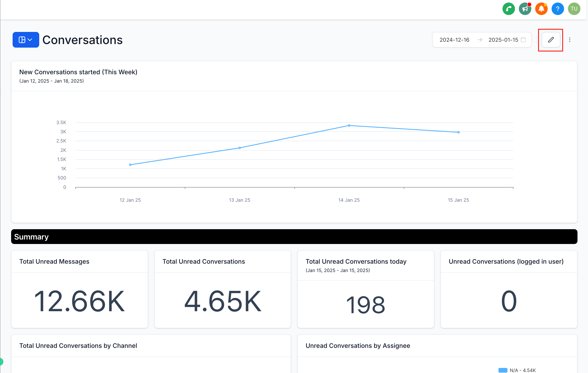Click the green phone call icon
Viewport: 588px width, 373px height.
pos(508,9)
